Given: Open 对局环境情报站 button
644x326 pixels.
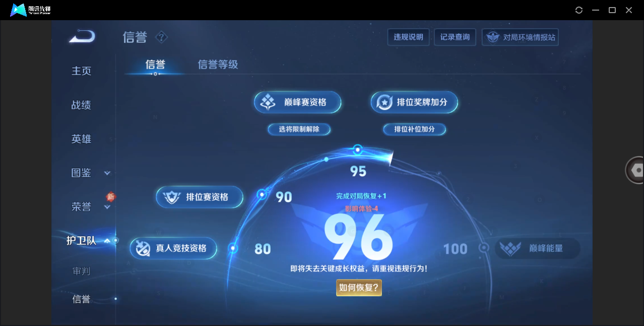Looking at the screenshot, I should pyautogui.click(x=520, y=37).
